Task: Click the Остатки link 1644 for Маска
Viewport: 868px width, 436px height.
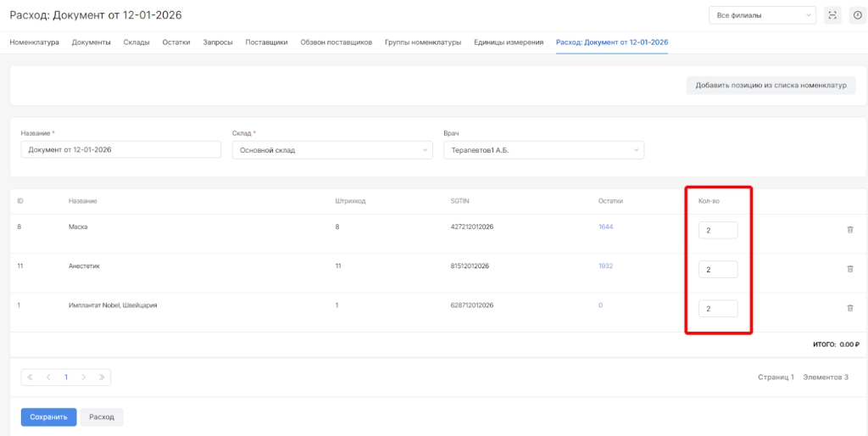Action: point(605,227)
